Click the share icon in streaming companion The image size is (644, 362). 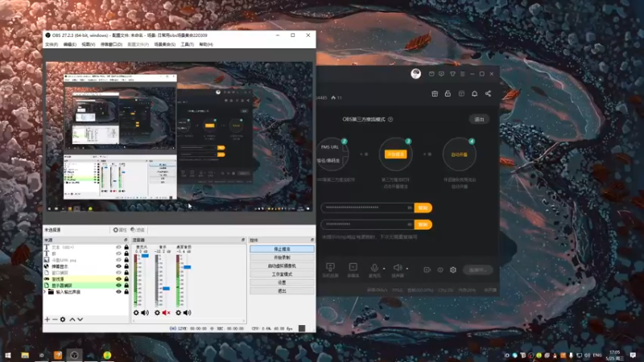(488, 93)
